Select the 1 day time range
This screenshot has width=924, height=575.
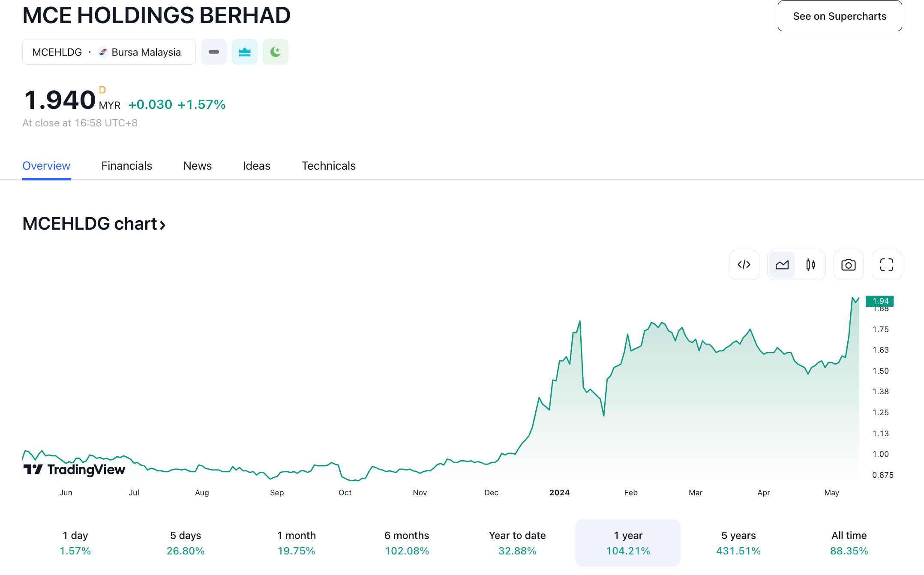coord(75,543)
